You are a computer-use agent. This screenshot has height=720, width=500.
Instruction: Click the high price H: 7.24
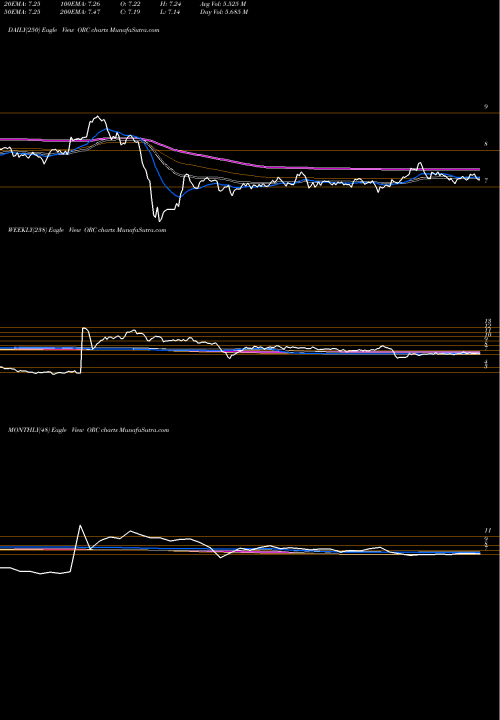pos(169,3)
